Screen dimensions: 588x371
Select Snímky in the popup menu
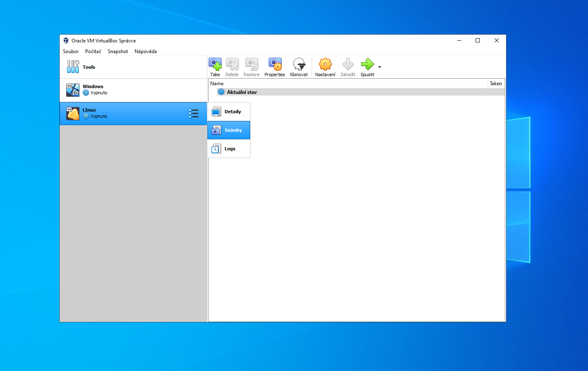(x=229, y=130)
